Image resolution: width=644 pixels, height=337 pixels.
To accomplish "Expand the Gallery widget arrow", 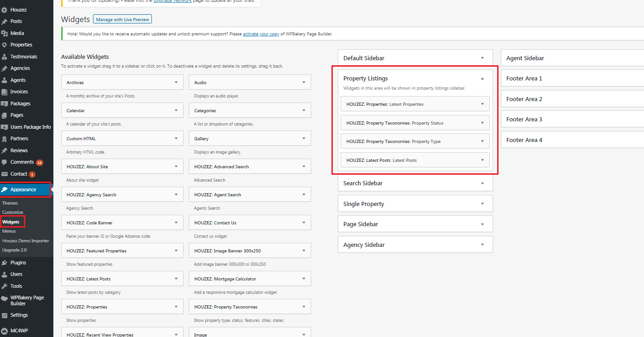I will click(304, 138).
